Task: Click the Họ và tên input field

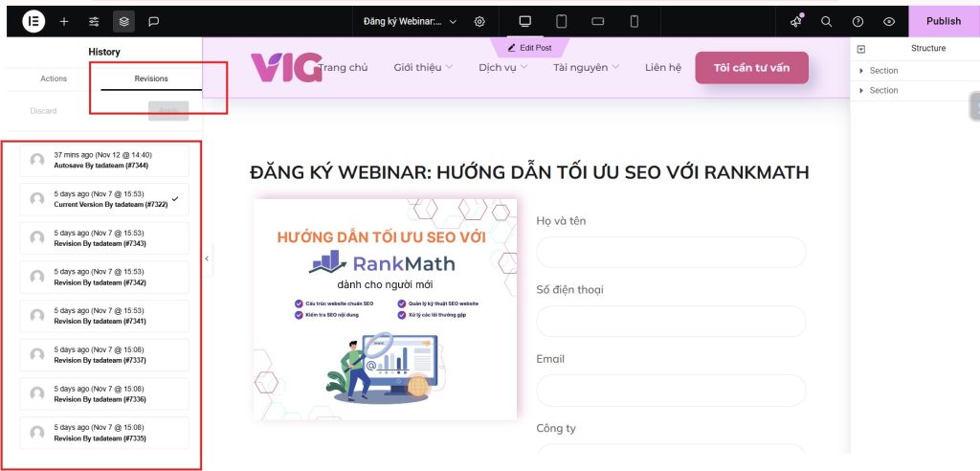Action: [671, 252]
